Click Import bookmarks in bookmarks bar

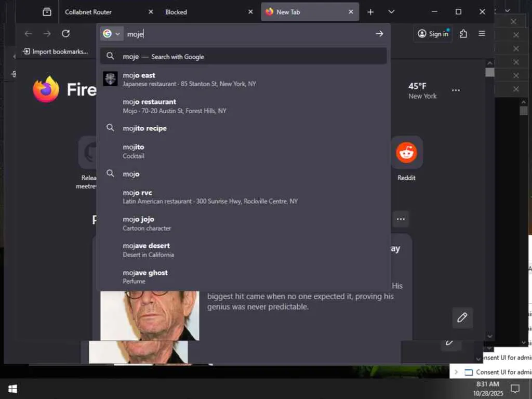click(x=55, y=51)
